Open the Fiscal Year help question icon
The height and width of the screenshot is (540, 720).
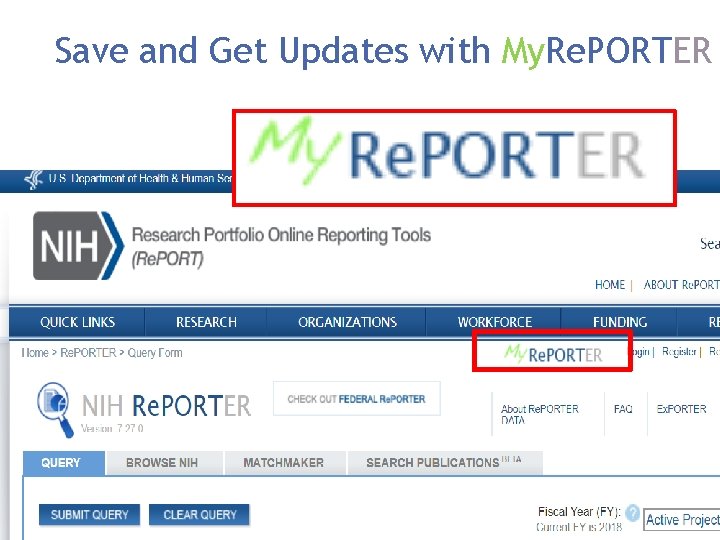pos(632,512)
